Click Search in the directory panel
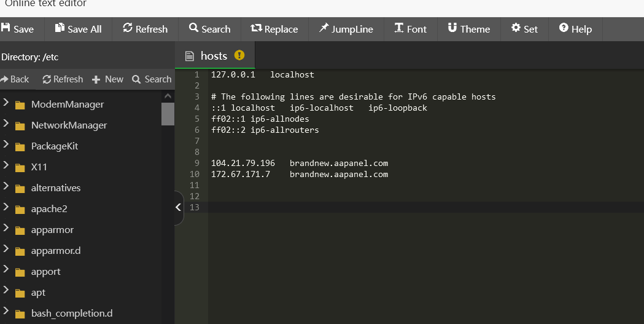 tap(152, 79)
